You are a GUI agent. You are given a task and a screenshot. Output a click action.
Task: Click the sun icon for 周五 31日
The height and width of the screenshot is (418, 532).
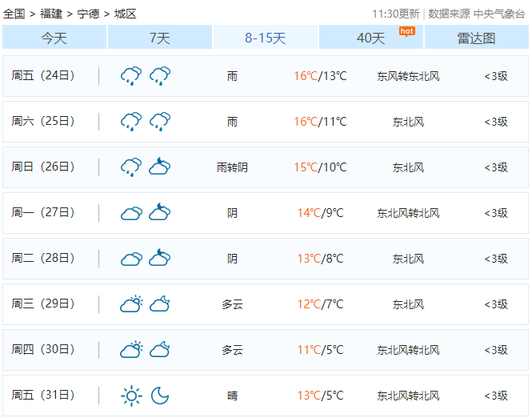[132, 396]
